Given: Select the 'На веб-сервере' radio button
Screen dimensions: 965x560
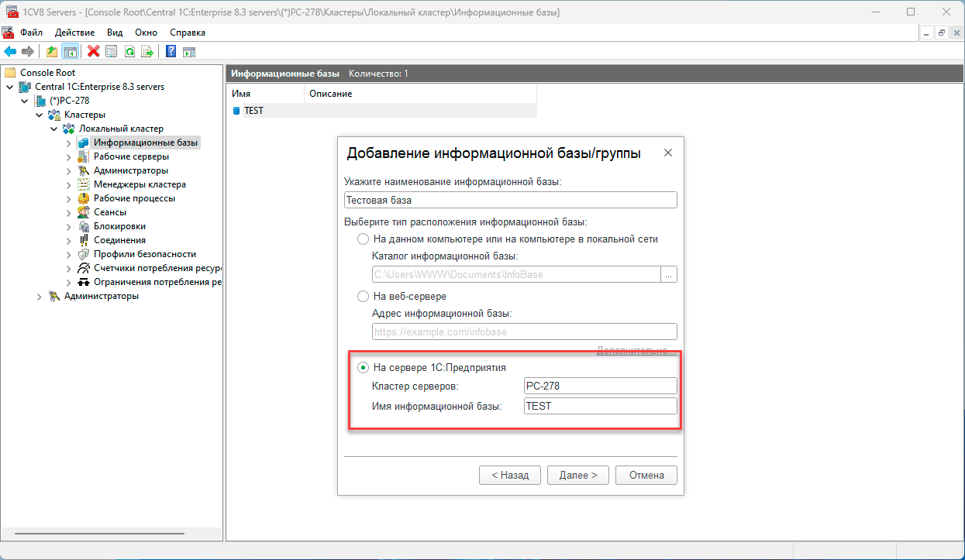Looking at the screenshot, I should 363,296.
